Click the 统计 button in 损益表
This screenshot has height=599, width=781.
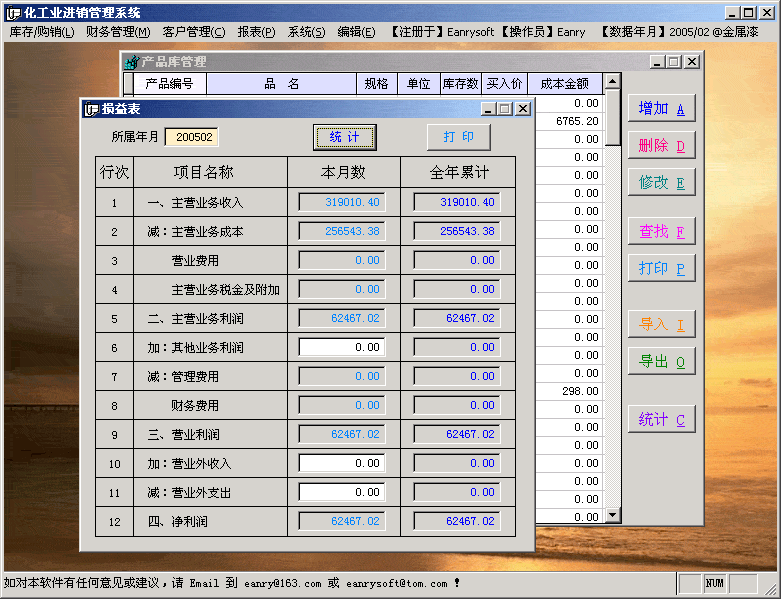point(344,137)
